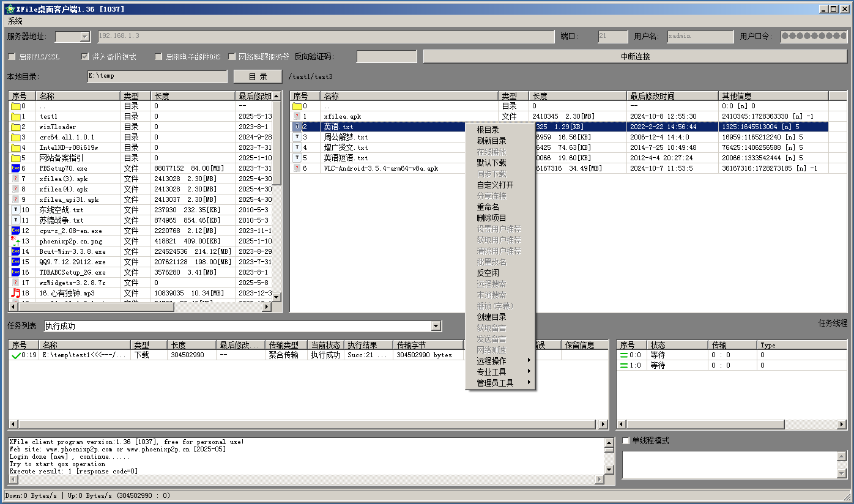The width and height of the screenshot is (854, 504).
Task: Enable the 单线程模式 checkbox
Action: coord(626,440)
